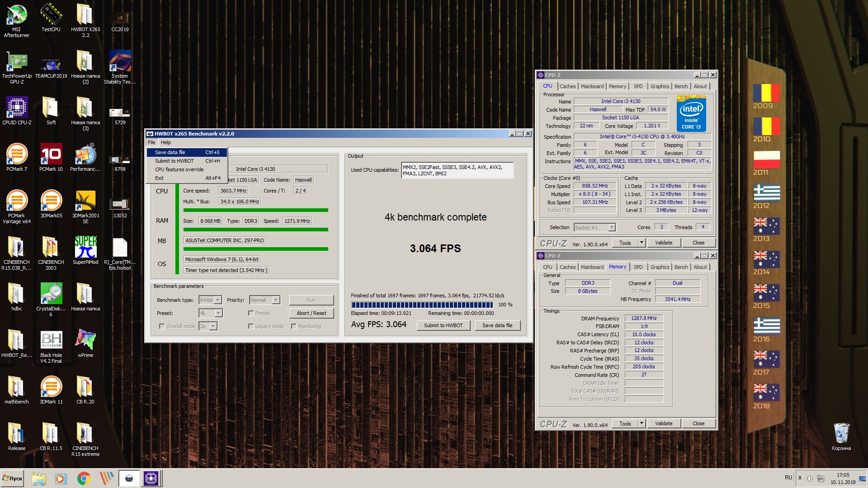Expand Tools dropdown arrow in lower CPU-Z
This screenshot has width=868, height=488.
641,424
